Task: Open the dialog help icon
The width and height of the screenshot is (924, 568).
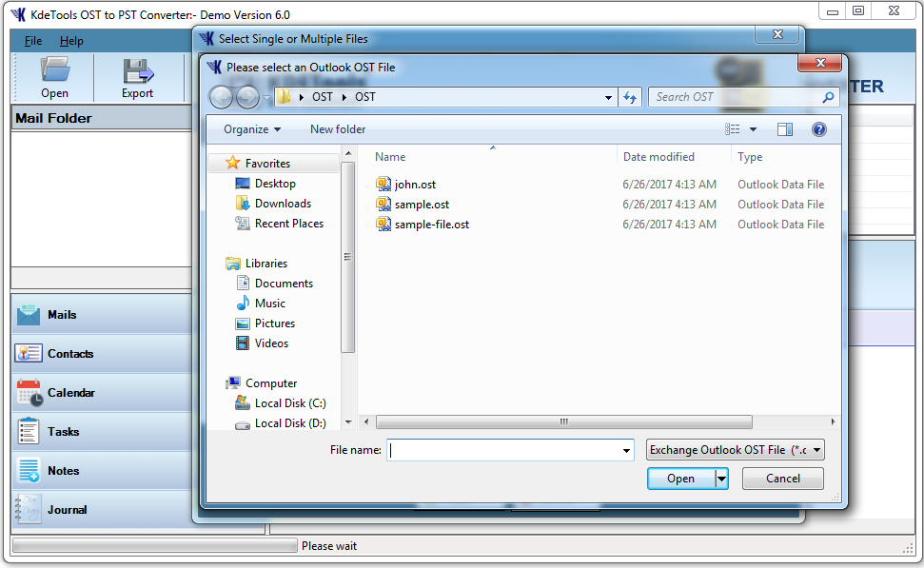Action: point(819,129)
